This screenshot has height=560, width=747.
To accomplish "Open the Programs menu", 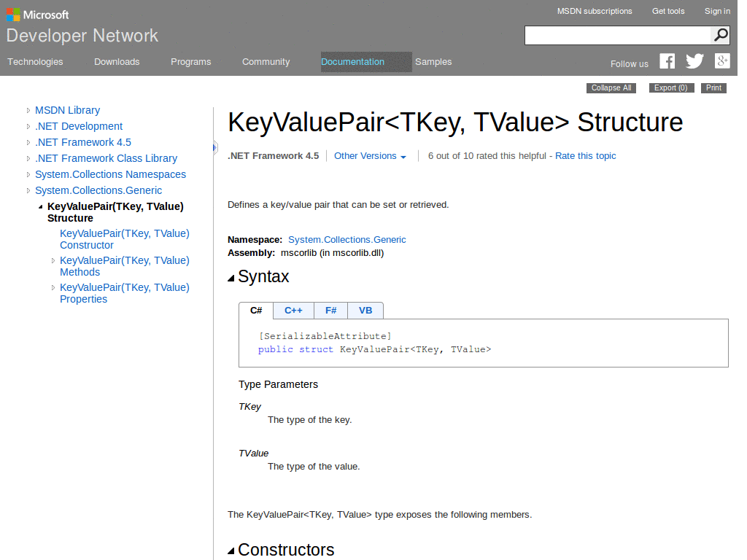I will pyautogui.click(x=190, y=62).
